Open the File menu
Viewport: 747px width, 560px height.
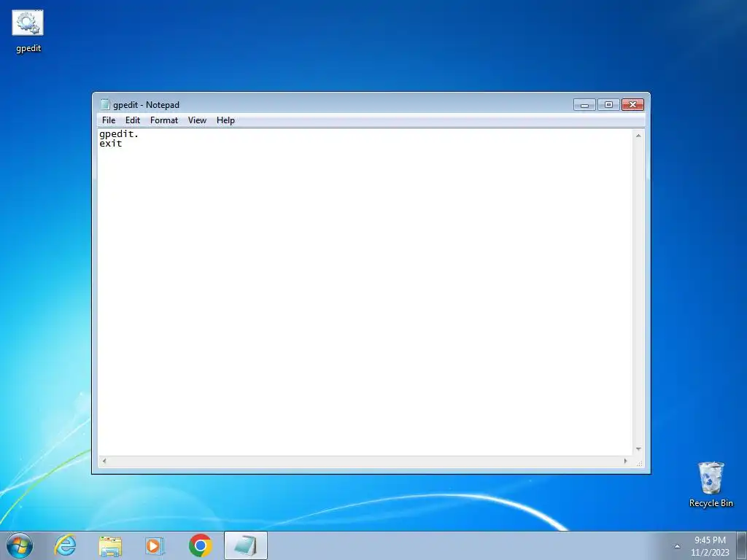(x=109, y=120)
